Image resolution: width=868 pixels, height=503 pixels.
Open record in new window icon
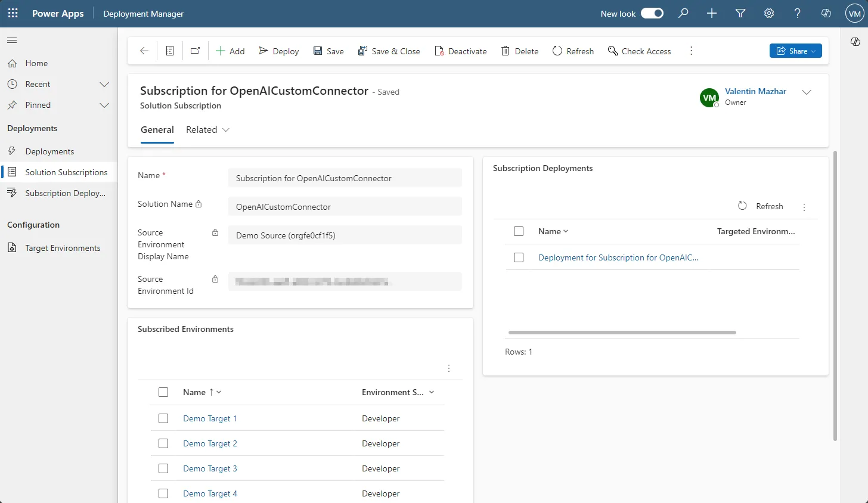click(195, 51)
